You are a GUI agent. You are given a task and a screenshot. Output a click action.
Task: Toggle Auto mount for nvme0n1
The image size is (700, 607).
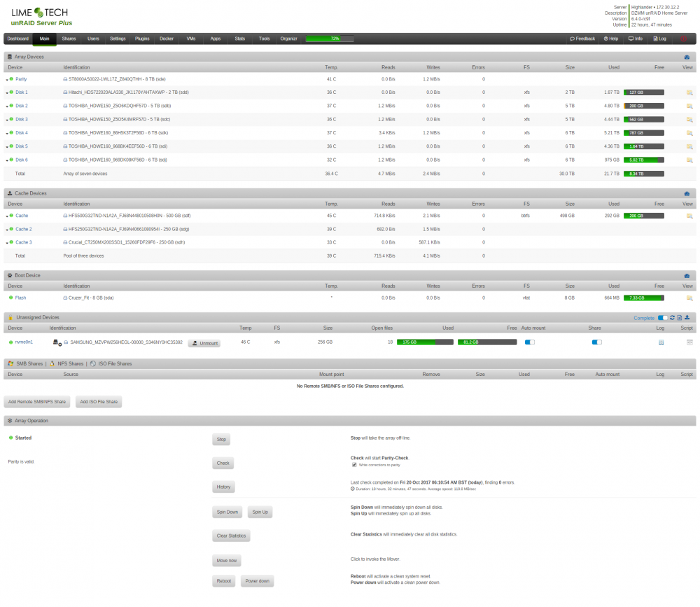(529, 342)
